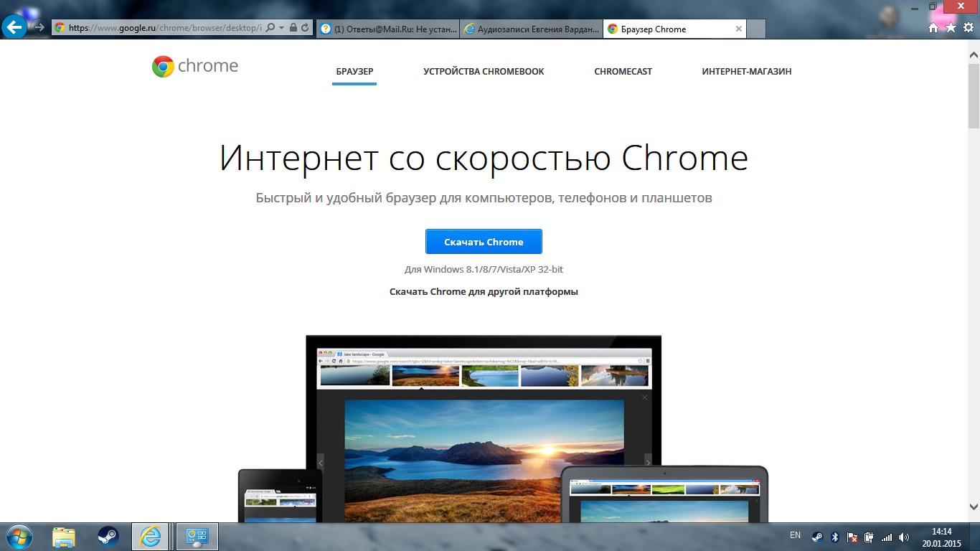Click the vertical scrollbar thumb
Screen dimensions: 980x551
[x=974, y=95]
